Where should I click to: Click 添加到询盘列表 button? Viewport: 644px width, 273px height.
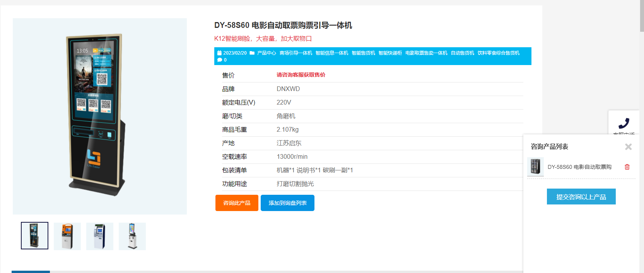287,203
